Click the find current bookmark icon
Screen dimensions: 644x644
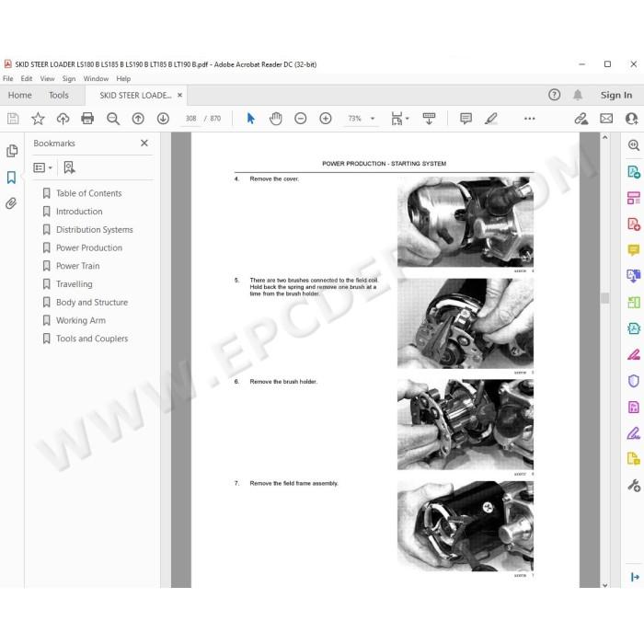[x=69, y=167]
